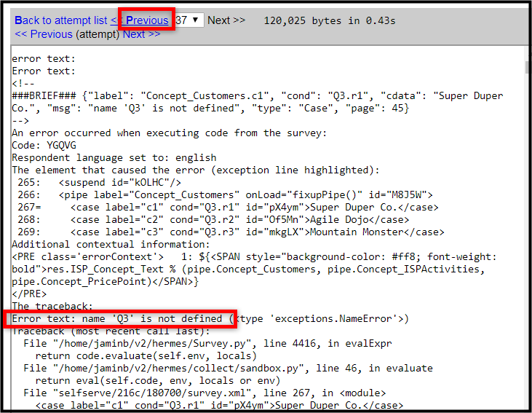532x413 pixels.
Task: Click the Code: YGQVG line
Action: 44,146
